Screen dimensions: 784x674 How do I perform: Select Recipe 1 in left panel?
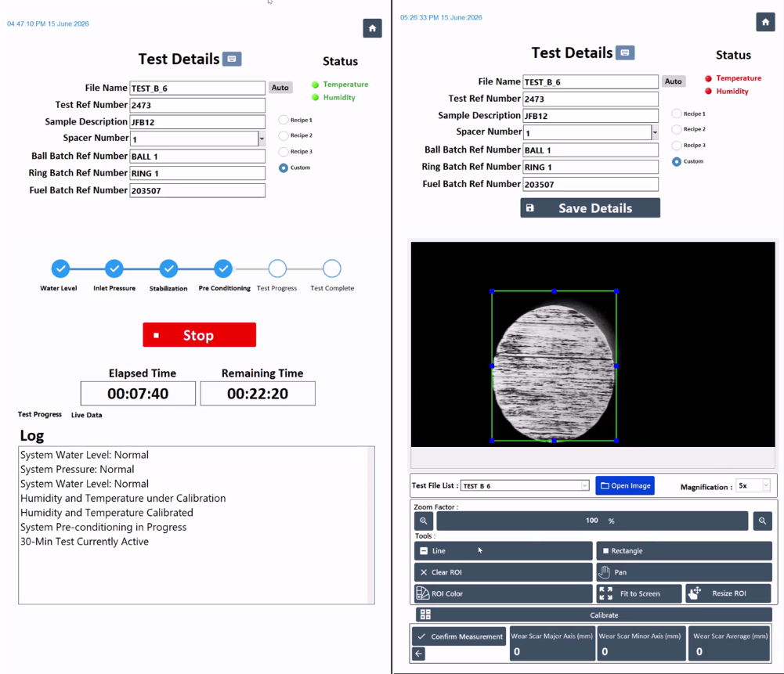284,120
